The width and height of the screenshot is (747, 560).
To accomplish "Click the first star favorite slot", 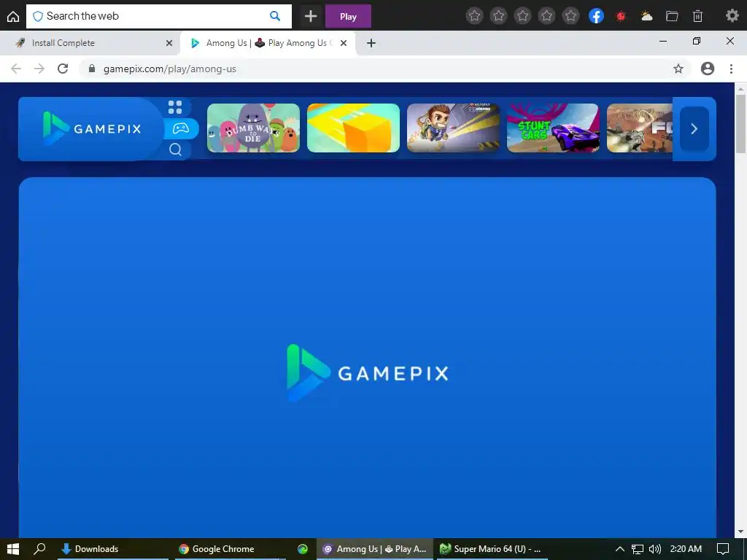I will pos(474,16).
